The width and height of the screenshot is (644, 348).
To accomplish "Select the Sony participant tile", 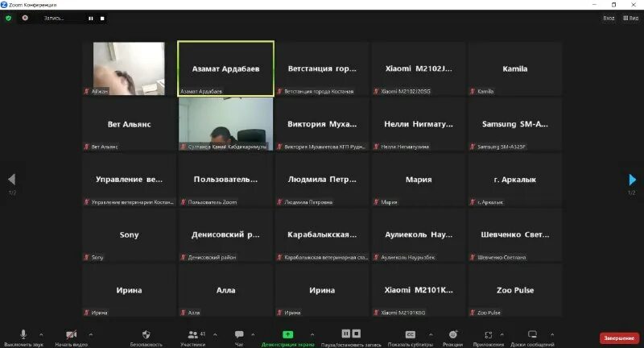I will coord(129,234).
